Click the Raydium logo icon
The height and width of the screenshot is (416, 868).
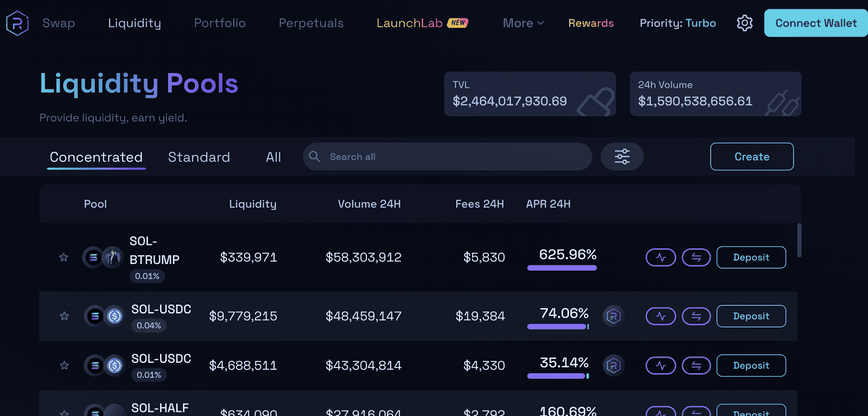click(17, 23)
